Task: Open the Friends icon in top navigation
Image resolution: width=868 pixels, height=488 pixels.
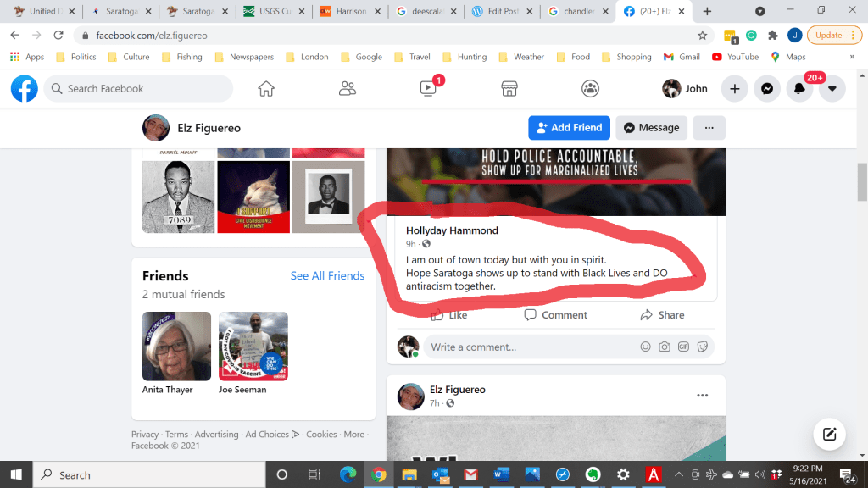Action: (x=347, y=89)
